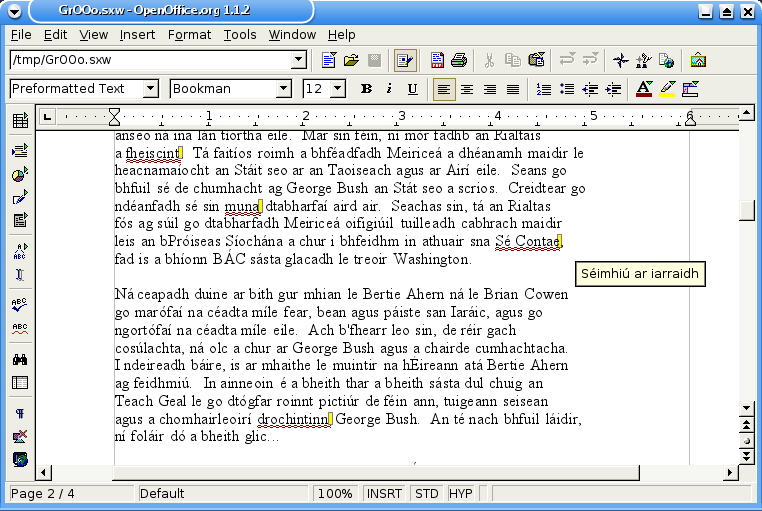Click the Decrease Indent icon
The height and width of the screenshot is (511, 762).
coord(590,89)
